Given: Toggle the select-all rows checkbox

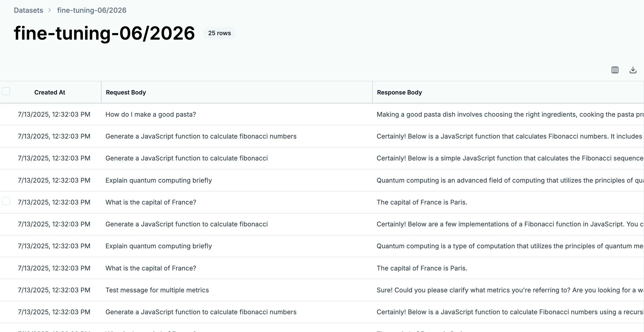Looking at the screenshot, I should pos(6,91).
